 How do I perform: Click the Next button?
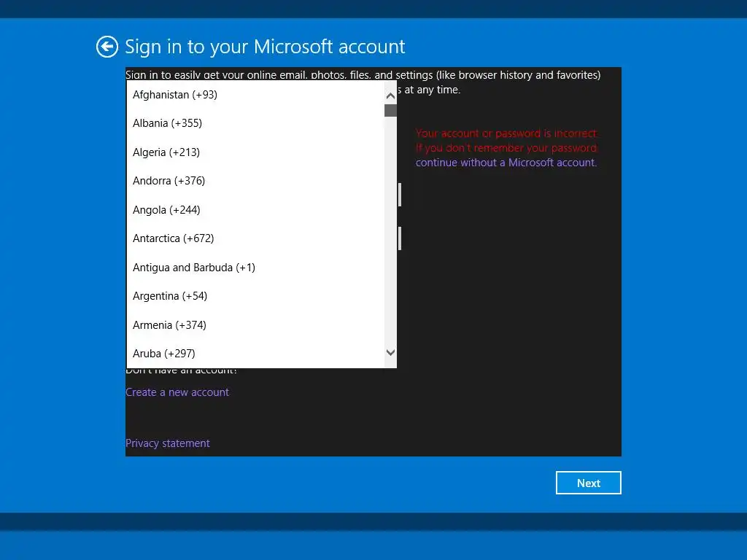(x=589, y=483)
